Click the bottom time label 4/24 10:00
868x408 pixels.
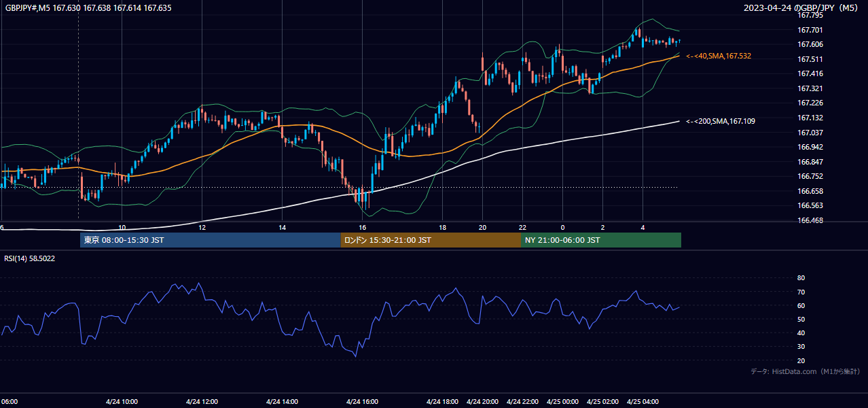coord(122,401)
